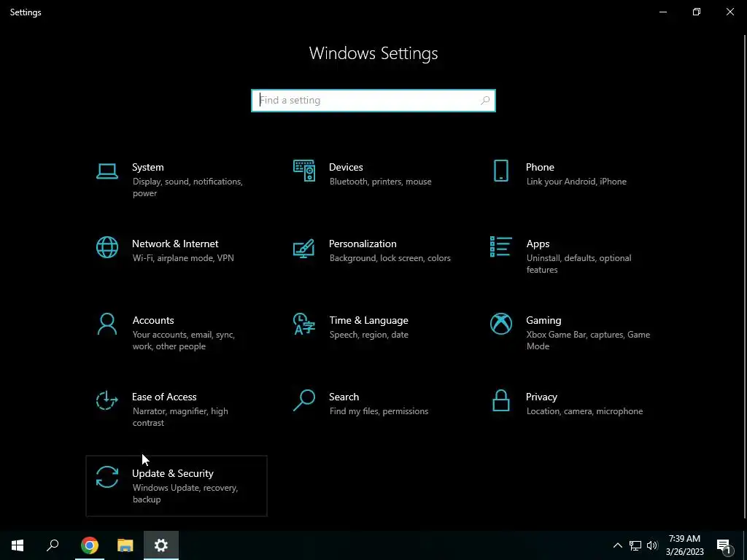Open the taskbar clock showing 7:39 AM
The height and width of the screenshot is (560, 747).
pyautogui.click(x=684, y=545)
